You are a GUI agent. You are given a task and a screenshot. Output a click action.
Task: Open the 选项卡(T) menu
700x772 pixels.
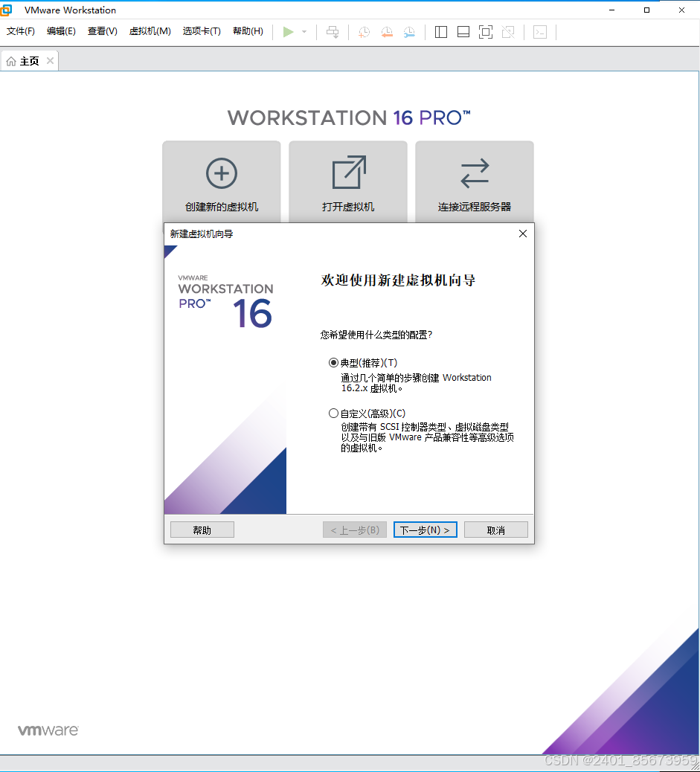tap(202, 31)
